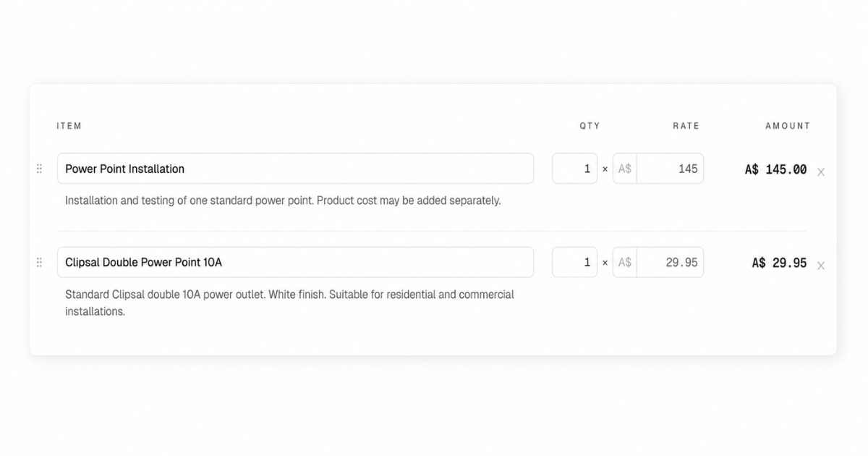Select the rate field showing 145
The height and width of the screenshot is (456, 868).
pyautogui.click(x=670, y=169)
